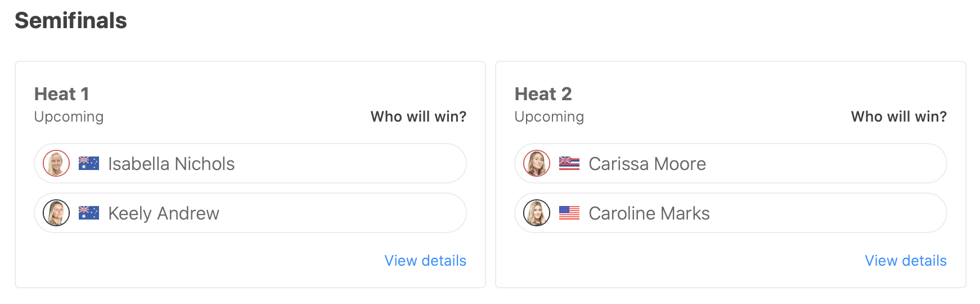Click the Heat 2 title
980x304 pixels.
click(x=543, y=94)
